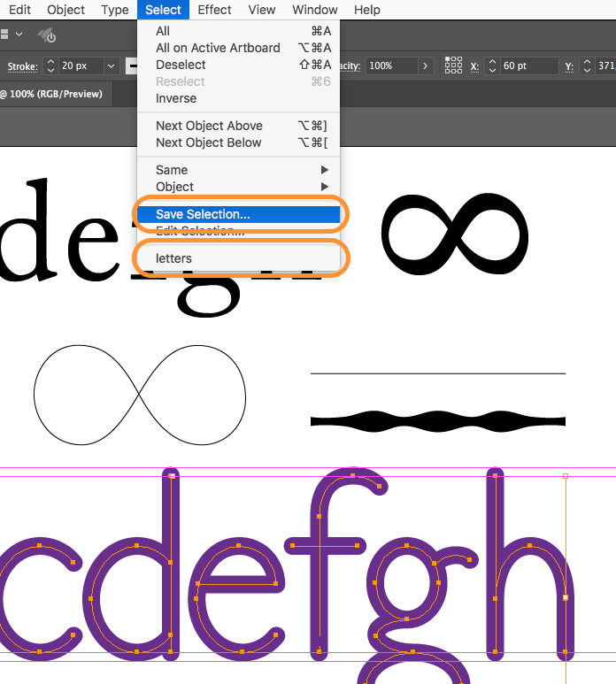616x684 pixels.
Task: Click the purple letter e
Action: [x=236, y=599]
